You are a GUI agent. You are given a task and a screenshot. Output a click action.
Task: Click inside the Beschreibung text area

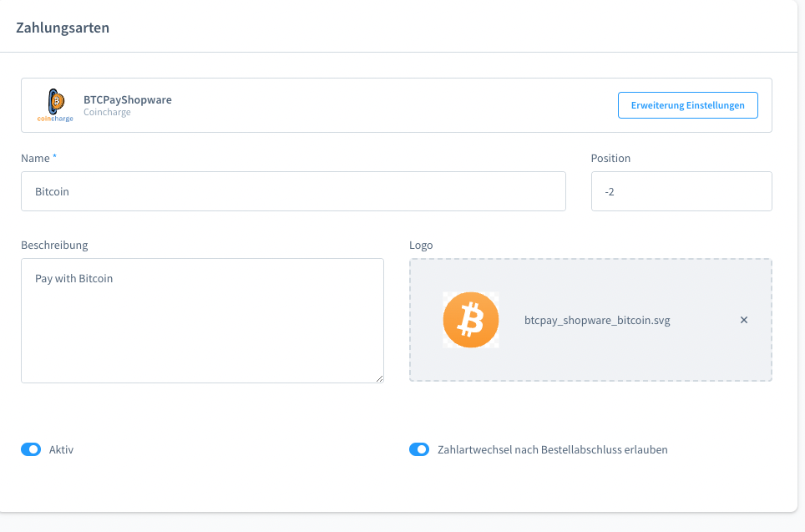(202, 321)
